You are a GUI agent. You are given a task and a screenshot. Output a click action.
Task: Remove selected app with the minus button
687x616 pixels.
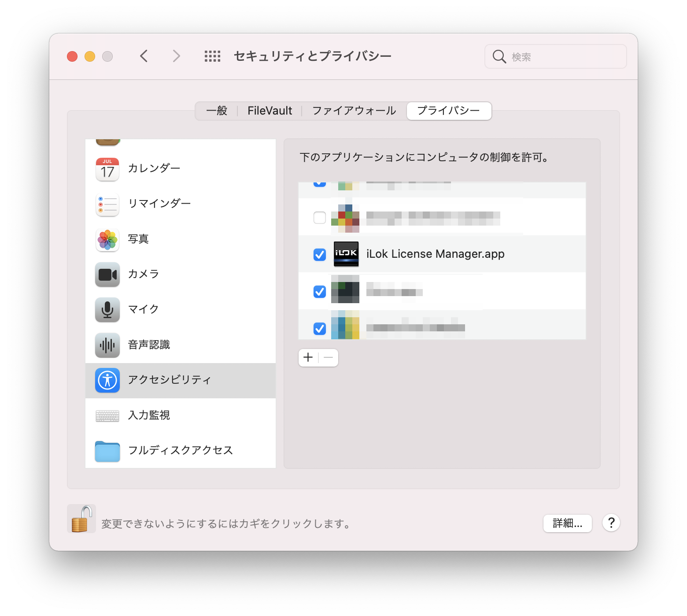pos(328,358)
